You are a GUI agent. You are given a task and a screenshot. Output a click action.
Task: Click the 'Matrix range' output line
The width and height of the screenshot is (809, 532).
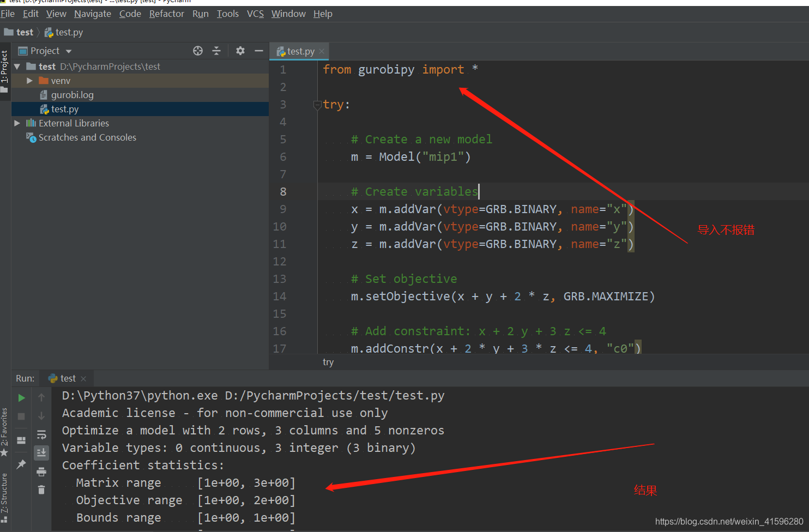click(x=185, y=483)
